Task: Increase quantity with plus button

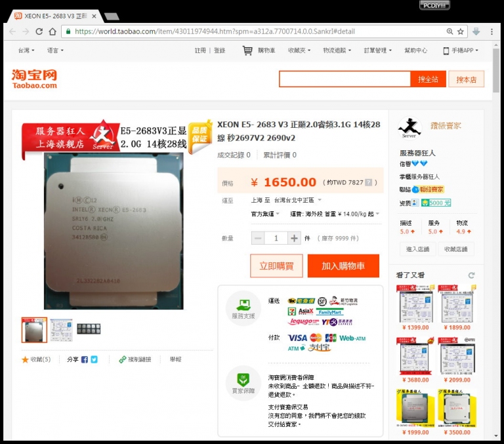Action: [x=294, y=238]
